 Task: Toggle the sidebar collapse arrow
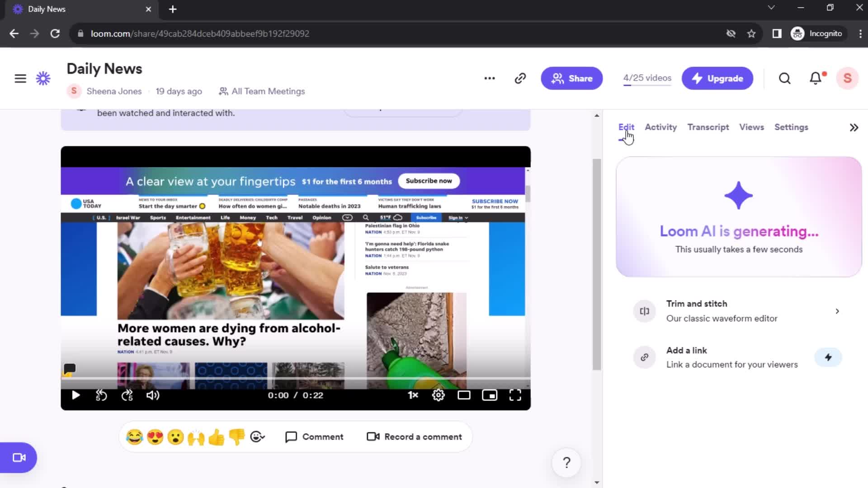tap(854, 127)
